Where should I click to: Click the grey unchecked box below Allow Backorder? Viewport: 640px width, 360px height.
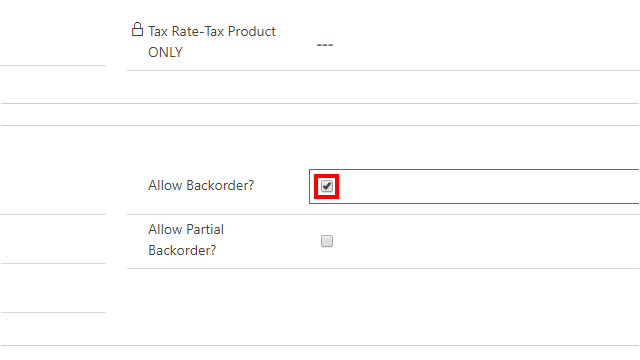[327, 241]
